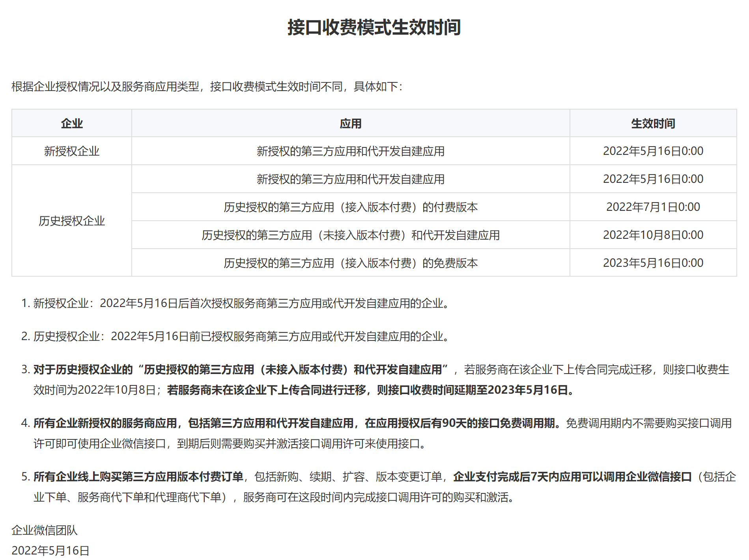Click the 企业 column header
This screenshot has height=560, width=749.
click(72, 123)
